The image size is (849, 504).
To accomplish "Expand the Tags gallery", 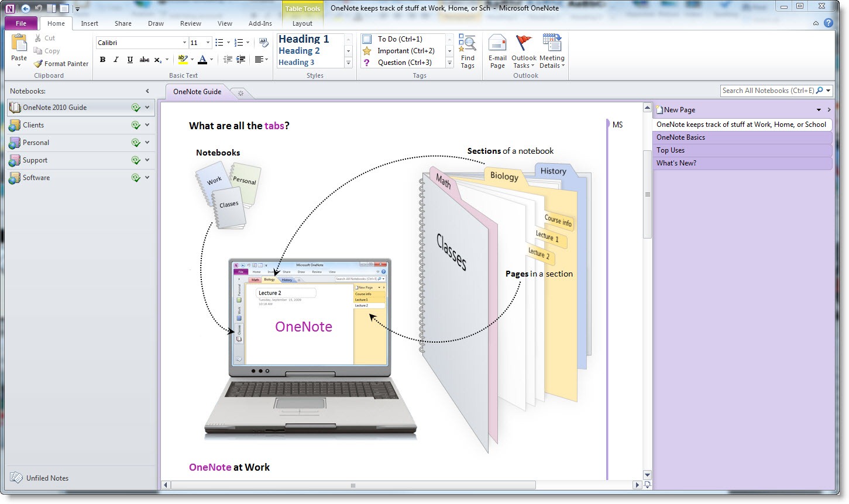I will pos(450,63).
